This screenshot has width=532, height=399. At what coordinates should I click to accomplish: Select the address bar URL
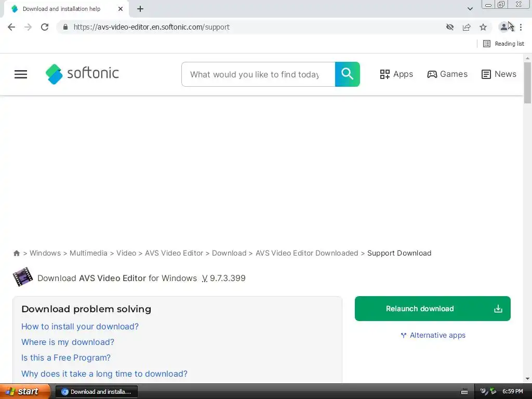tap(151, 27)
